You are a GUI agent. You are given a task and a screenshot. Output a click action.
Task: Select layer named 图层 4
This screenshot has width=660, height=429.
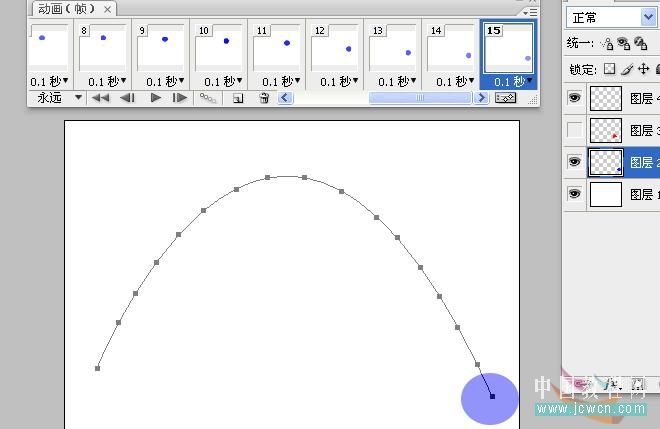[x=644, y=99]
